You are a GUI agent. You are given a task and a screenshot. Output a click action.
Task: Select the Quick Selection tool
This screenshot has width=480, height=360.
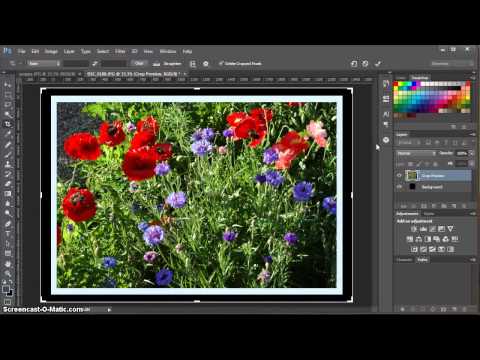point(7,115)
